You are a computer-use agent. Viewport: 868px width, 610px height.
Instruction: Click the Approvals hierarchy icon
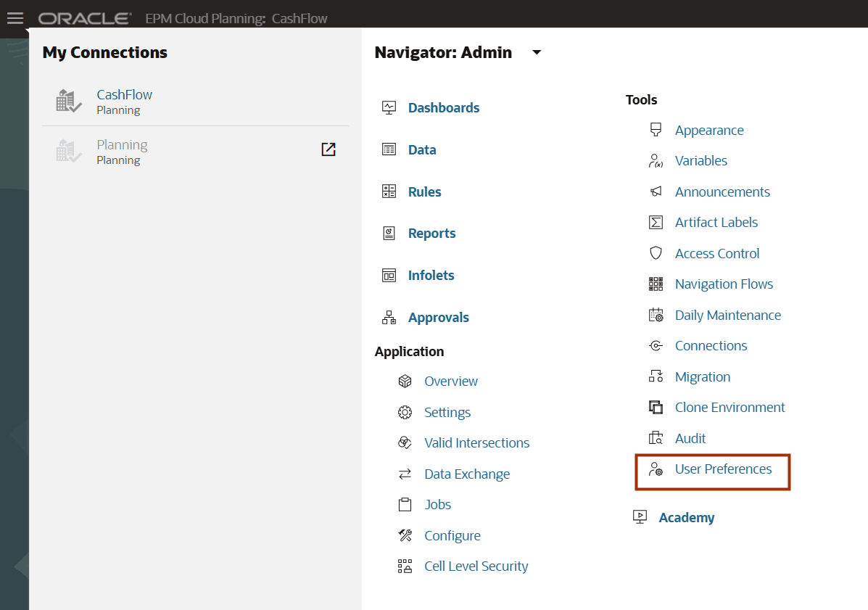coord(389,317)
